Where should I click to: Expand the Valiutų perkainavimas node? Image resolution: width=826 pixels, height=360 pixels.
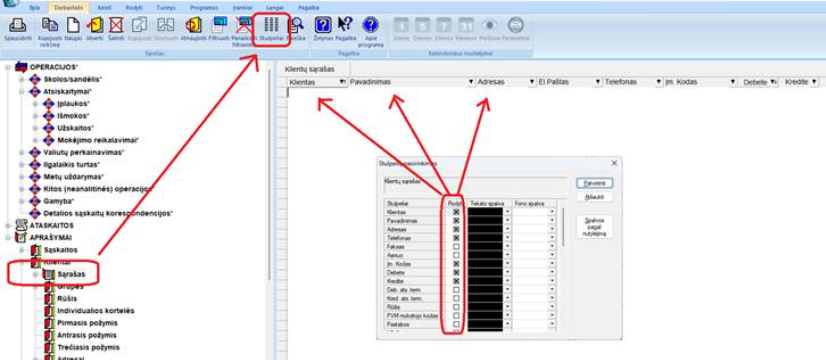pyautogui.click(x=22, y=152)
